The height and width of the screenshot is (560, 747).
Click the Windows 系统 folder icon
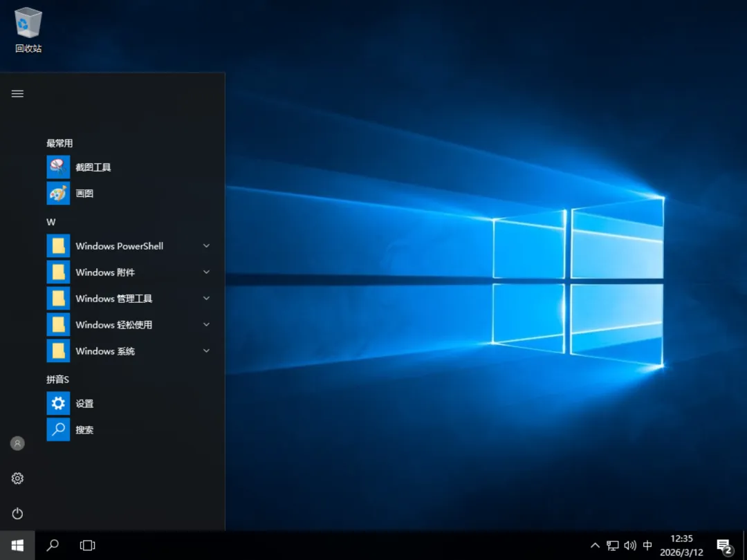58,351
